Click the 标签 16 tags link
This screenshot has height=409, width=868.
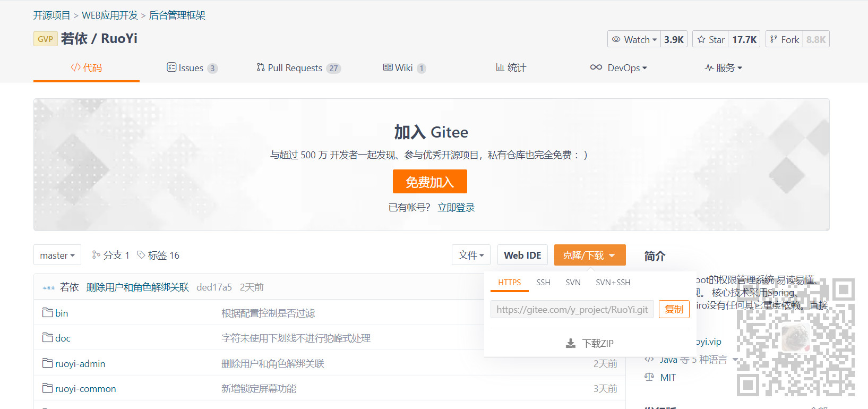(x=158, y=255)
